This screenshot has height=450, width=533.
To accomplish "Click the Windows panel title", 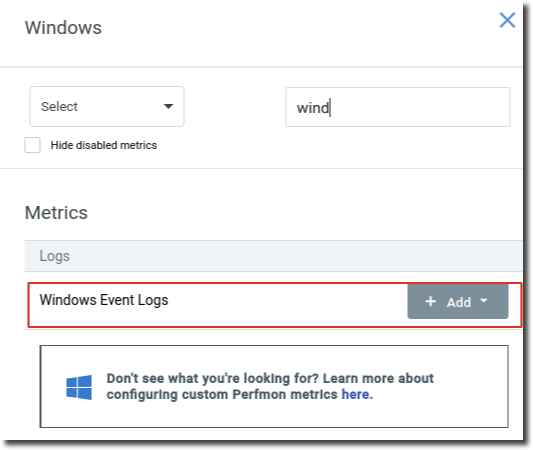I will pos(63,28).
